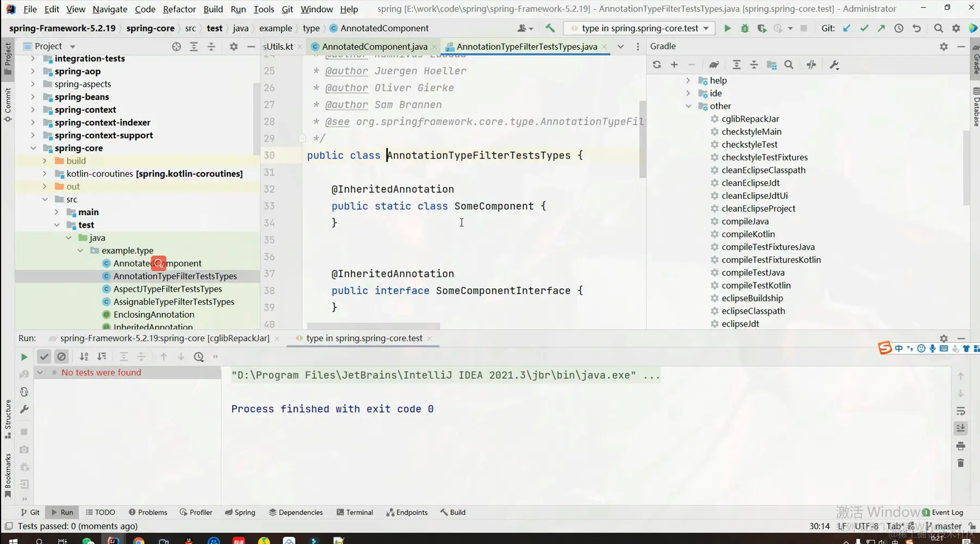Open Spring tool window button
The width and height of the screenshot is (980, 544).
[x=240, y=512]
